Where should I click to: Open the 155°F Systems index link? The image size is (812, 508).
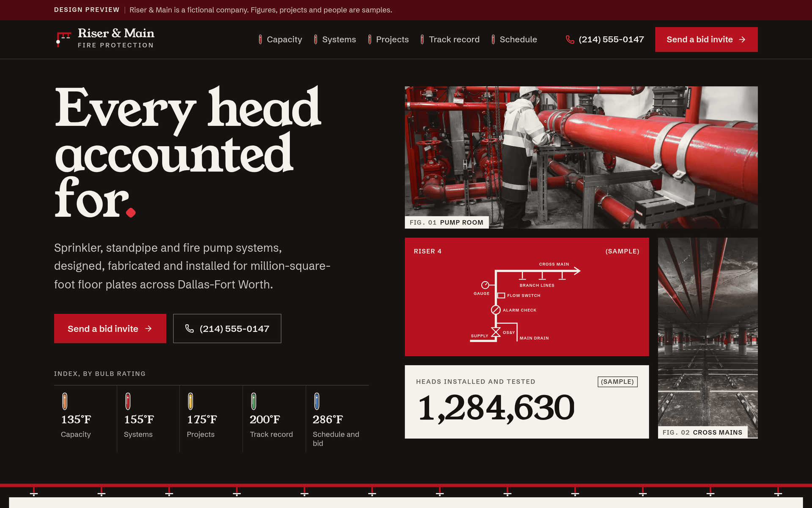(148, 418)
